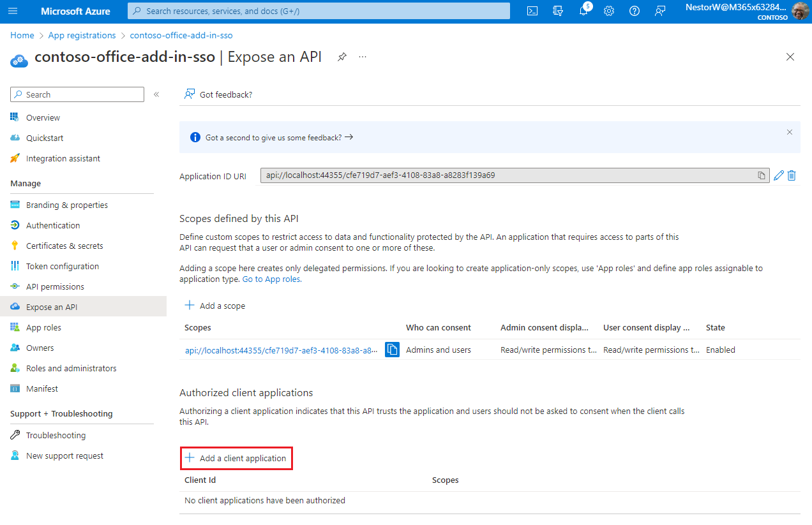
Task: Open the Go to App roles link
Action: click(x=271, y=278)
